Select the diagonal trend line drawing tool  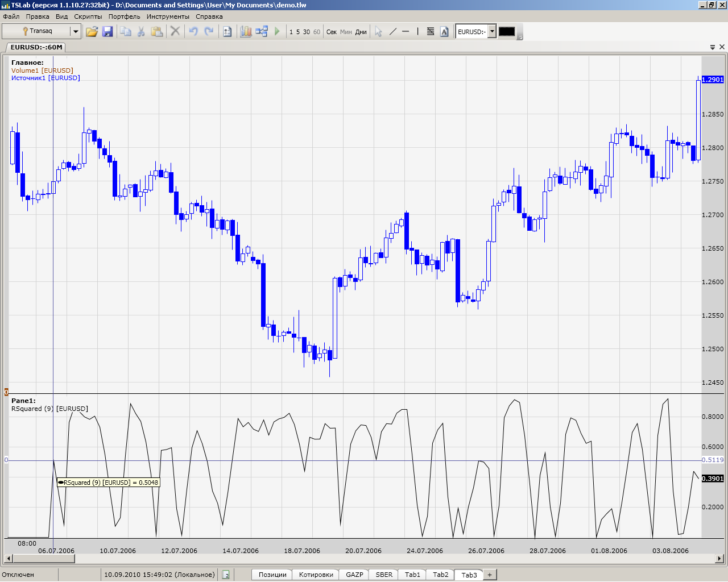coord(392,32)
